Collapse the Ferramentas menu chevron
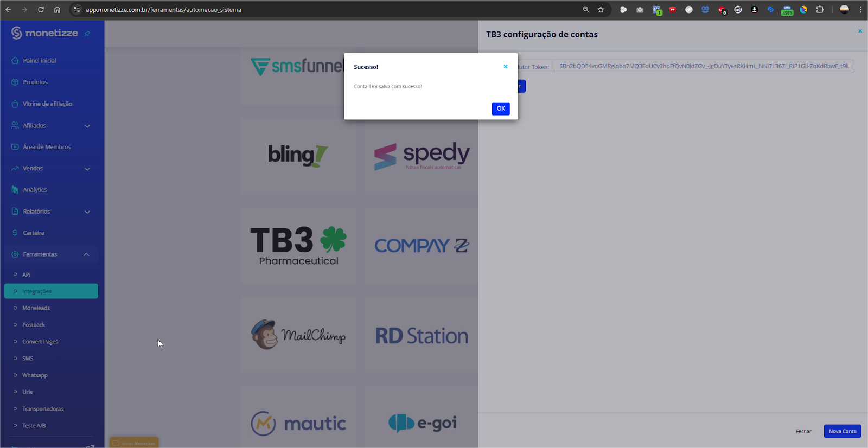This screenshot has width=868, height=448. click(x=86, y=254)
